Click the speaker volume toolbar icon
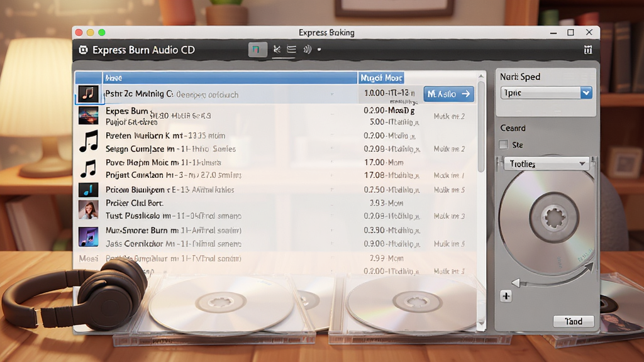Image resolution: width=644 pixels, height=362 pixels. coord(307,50)
